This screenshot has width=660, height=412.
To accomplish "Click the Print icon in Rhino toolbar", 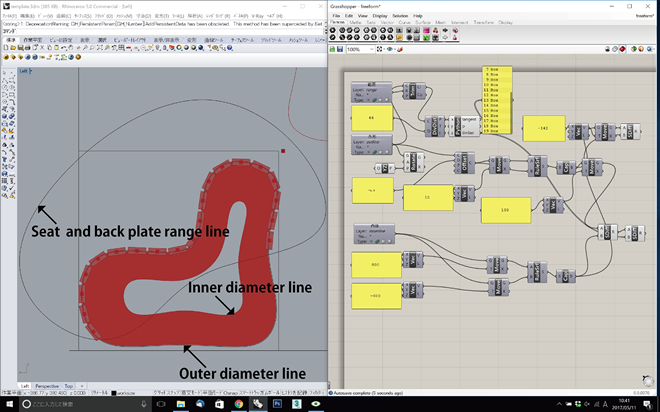I will pos(27,48).
